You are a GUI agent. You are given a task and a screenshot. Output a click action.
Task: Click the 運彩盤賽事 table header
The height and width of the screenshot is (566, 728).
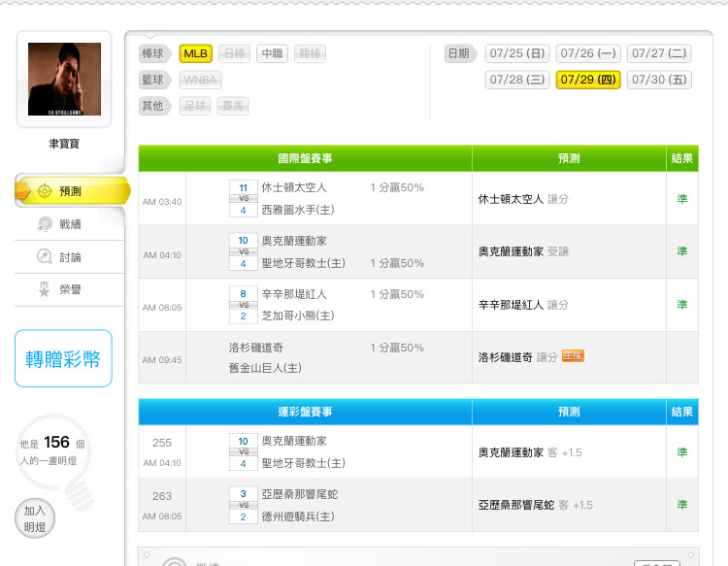coord(305,412)
